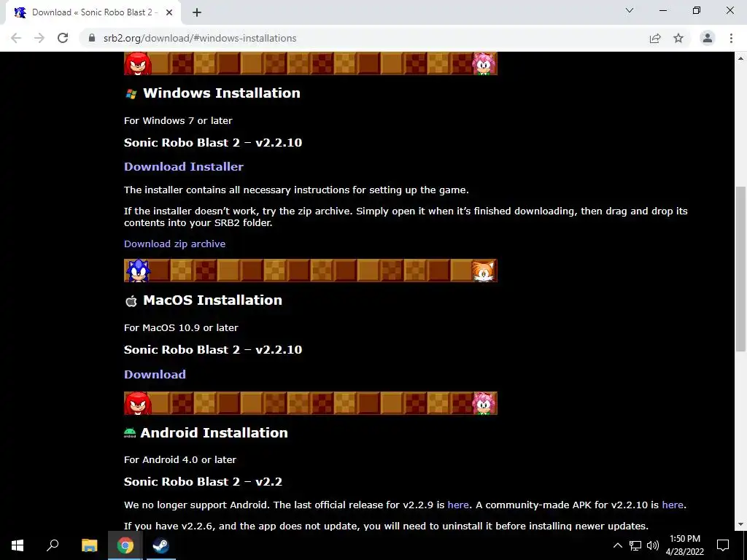Viewport: 747px width, 560px height.
Task: Open a new tab with the plus button
Action: tap(197, 12)
